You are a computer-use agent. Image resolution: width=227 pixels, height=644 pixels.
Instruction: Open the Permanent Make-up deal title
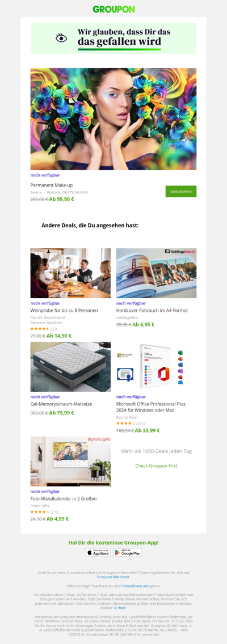(52, 185)
